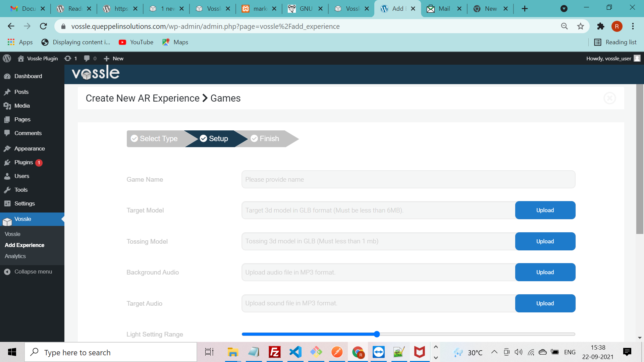Image resolution: width=644 pixels, height=362 pixels.
Task: Click the Background Audio file field
Action: (378, 272)
